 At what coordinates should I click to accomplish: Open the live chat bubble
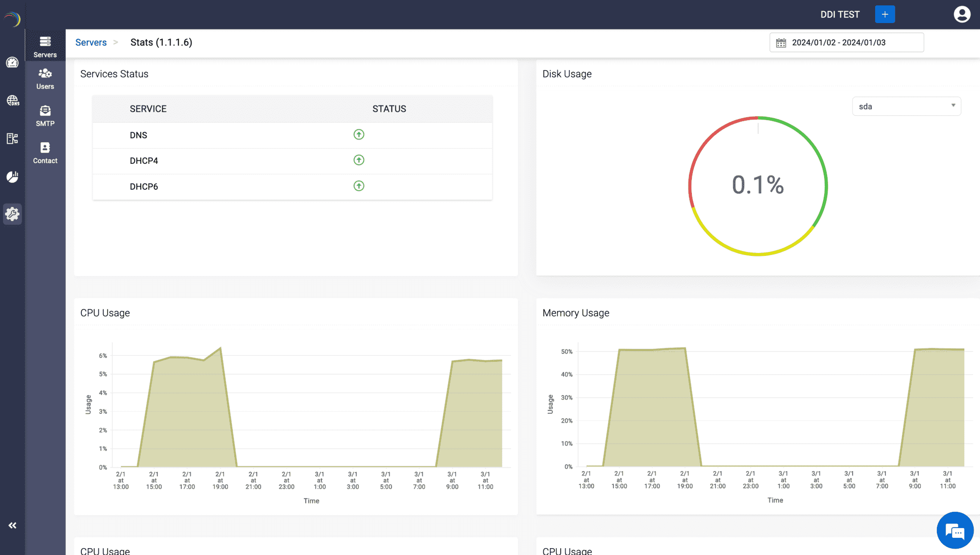[x=955, y=530]
